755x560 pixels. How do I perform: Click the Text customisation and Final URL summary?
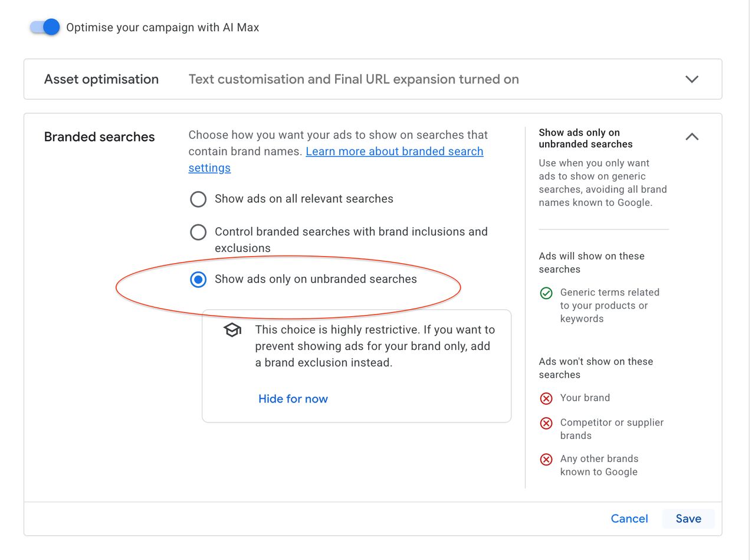[354, 79]
